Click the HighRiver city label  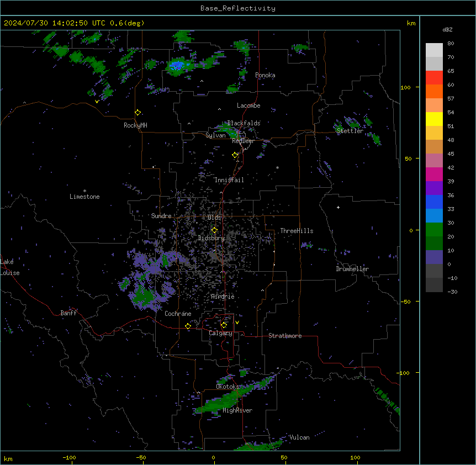point(237,410)
